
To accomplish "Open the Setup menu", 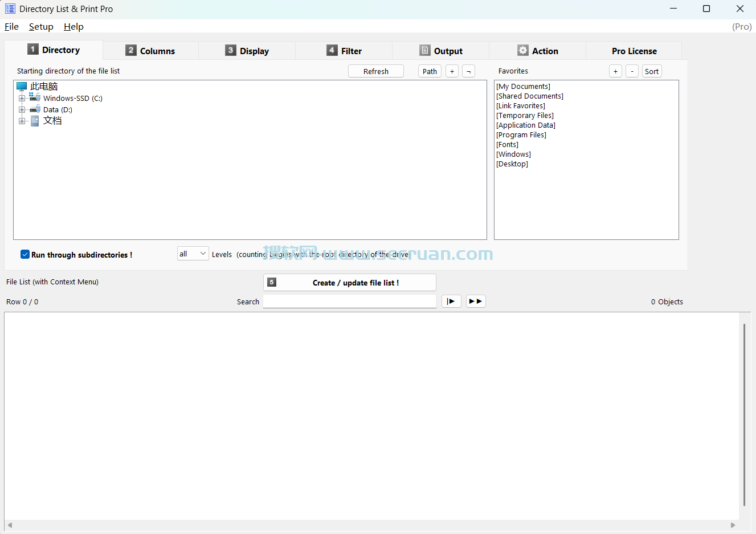I will [41, 26].
